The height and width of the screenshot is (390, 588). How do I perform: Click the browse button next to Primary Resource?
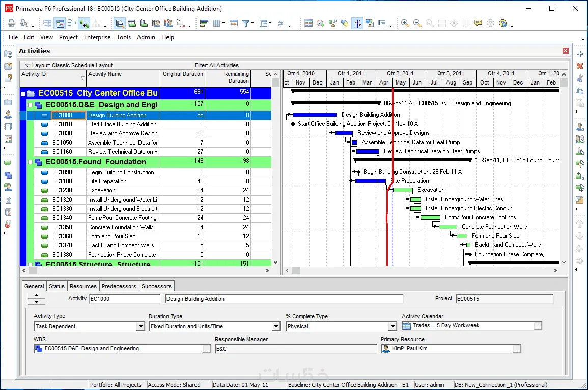pyautogui.click(x=517, y=349)
